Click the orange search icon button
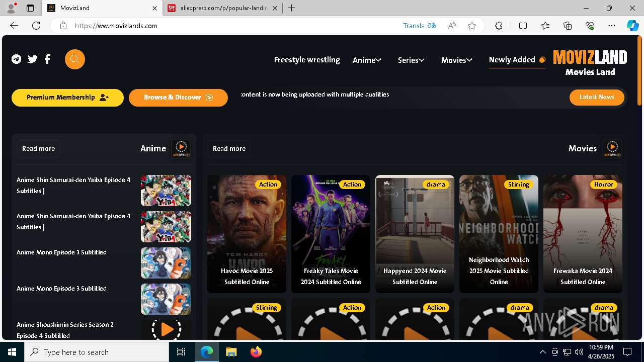The height and width of the screenshot is (362, 644). [75, 59]
